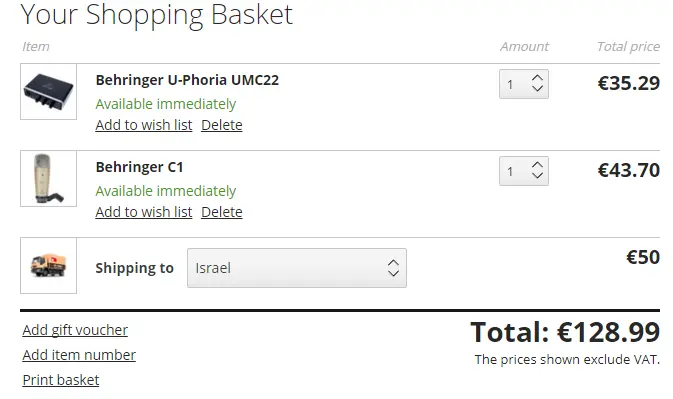Click Print basket link

click(61, 380)
